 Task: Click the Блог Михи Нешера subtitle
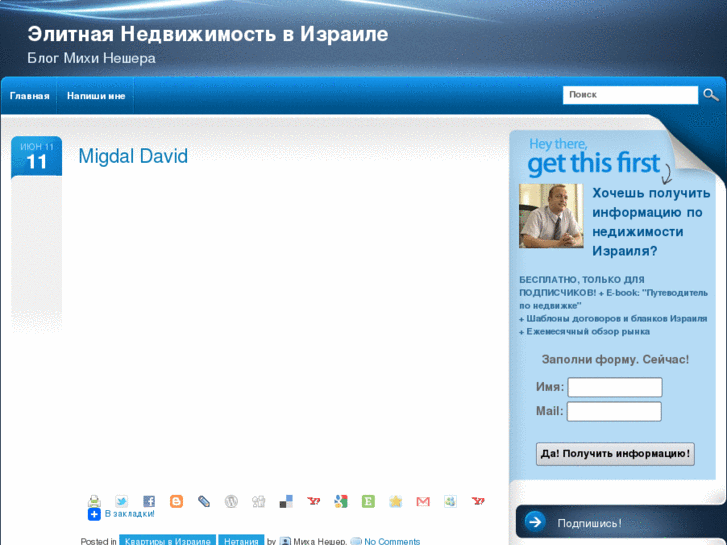(x=91, y=58)
